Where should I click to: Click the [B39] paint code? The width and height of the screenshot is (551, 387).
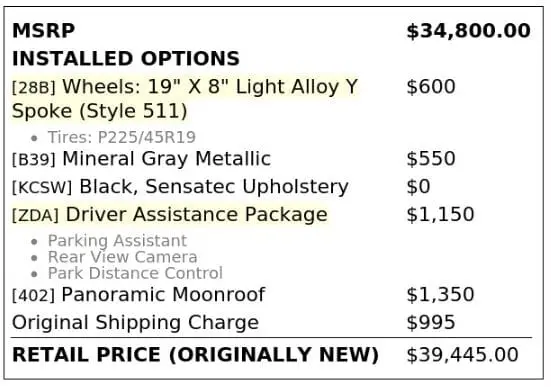click(x=34, y=160)
